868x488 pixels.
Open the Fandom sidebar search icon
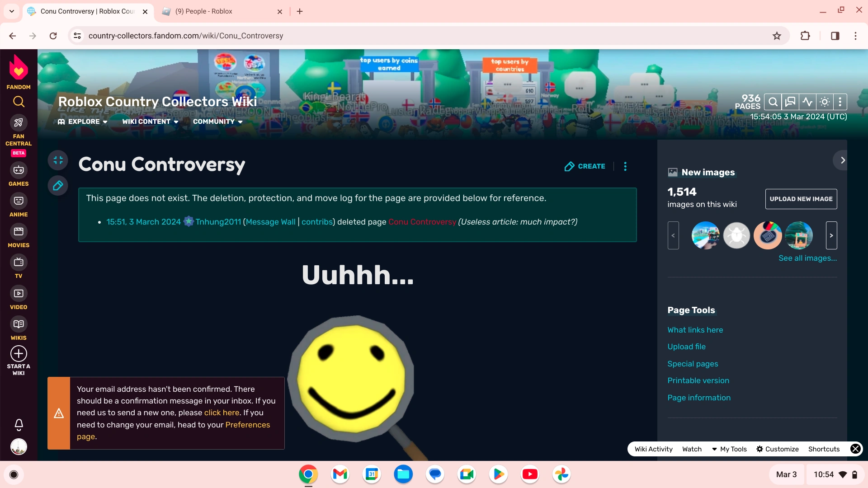[19, 102]
